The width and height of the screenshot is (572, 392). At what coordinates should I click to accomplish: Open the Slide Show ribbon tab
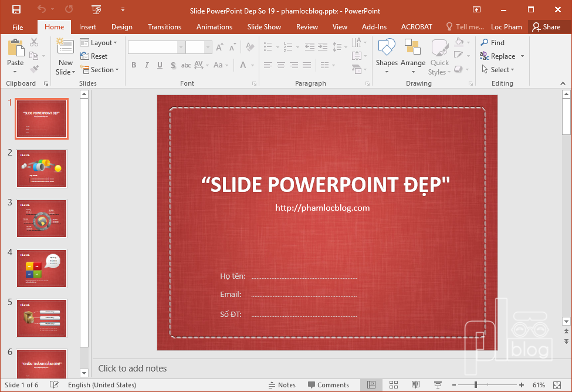tap(264, 26)
